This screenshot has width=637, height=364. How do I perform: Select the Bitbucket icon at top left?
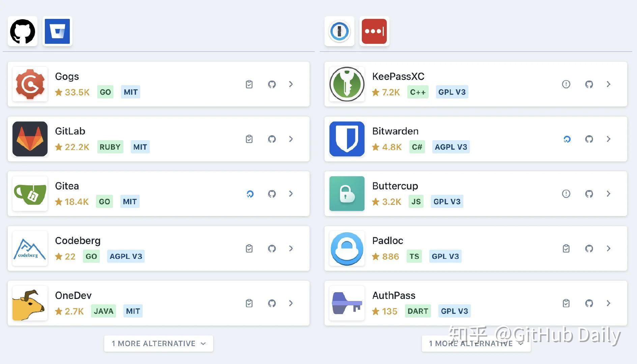pos(57,31)
